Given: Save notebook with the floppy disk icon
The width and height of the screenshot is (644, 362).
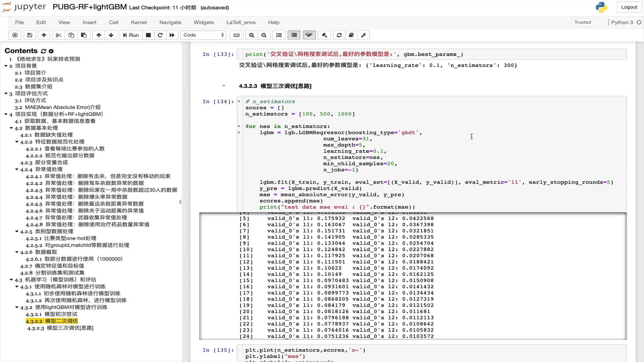Looking at the screenshot, I should (30, 35).
